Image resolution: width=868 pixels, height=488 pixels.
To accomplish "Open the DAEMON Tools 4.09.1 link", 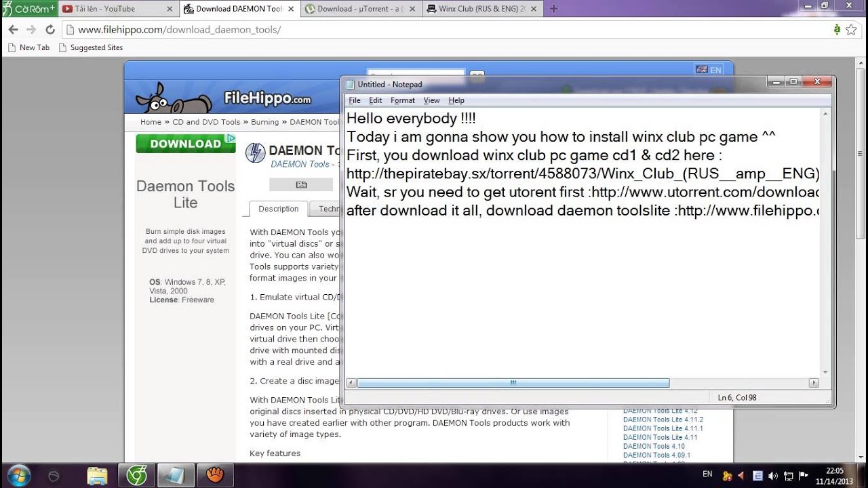I will (x=656, y=455).
